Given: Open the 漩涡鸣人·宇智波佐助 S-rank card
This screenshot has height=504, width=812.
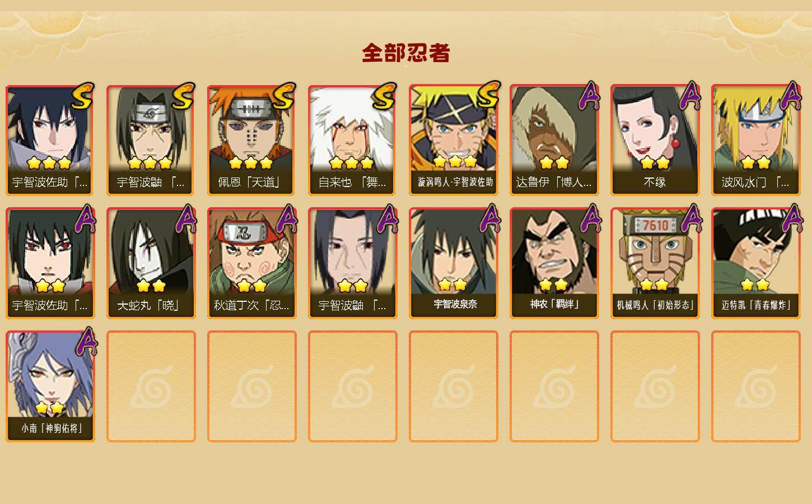Looking at the screenshot, I should (x=454, y=140).
